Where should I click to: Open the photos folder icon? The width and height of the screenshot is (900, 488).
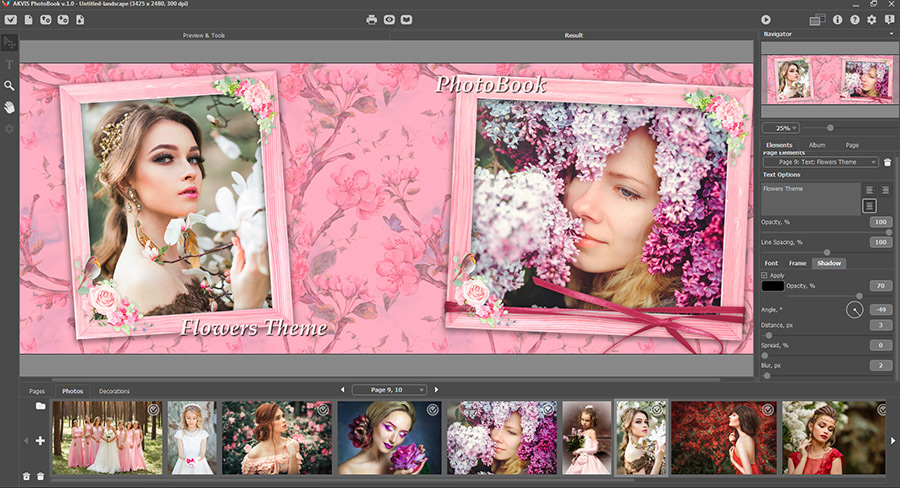(x=40, y=406)
